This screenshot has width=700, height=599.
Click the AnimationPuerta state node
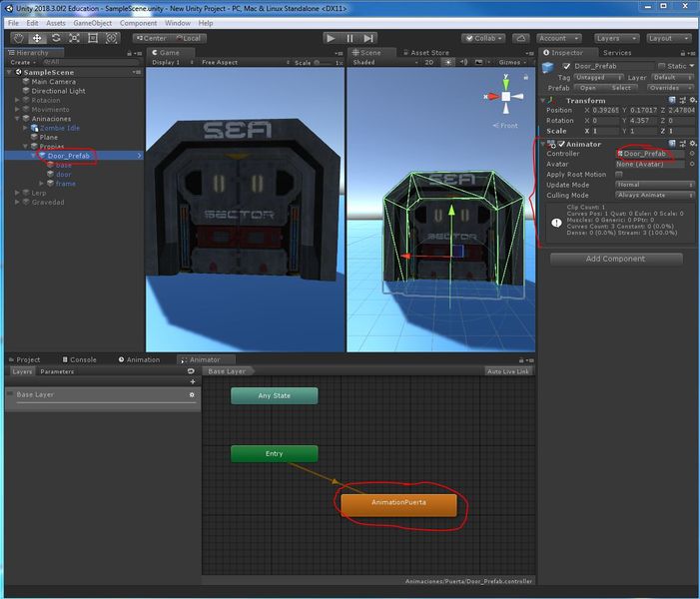(399, 505)
